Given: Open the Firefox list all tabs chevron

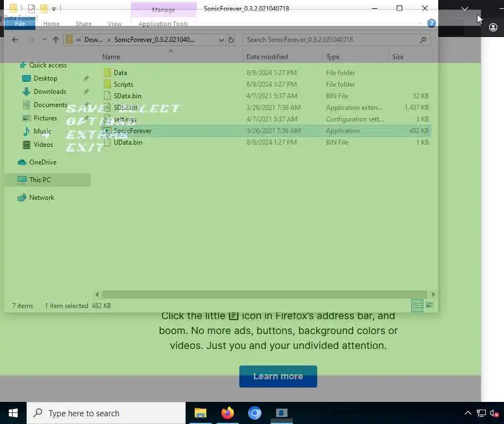Looking at the screenshot, I should point(465,8).
